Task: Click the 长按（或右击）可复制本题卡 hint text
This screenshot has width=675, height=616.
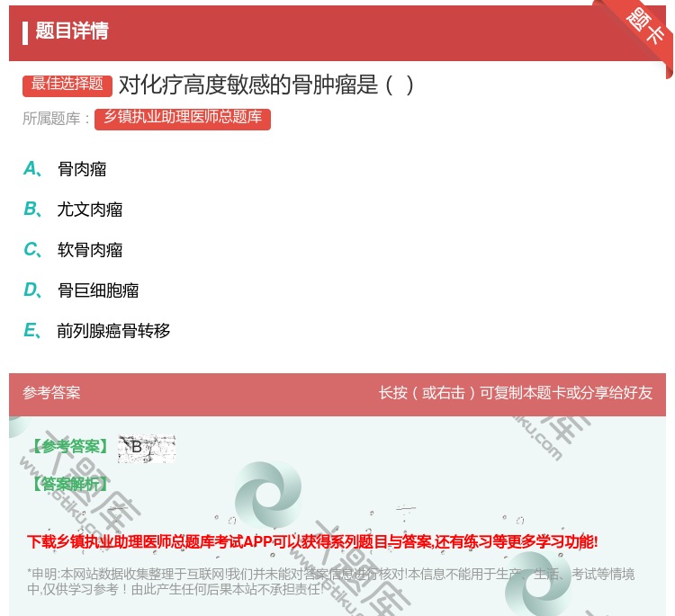Action: [x=516, y=393]
